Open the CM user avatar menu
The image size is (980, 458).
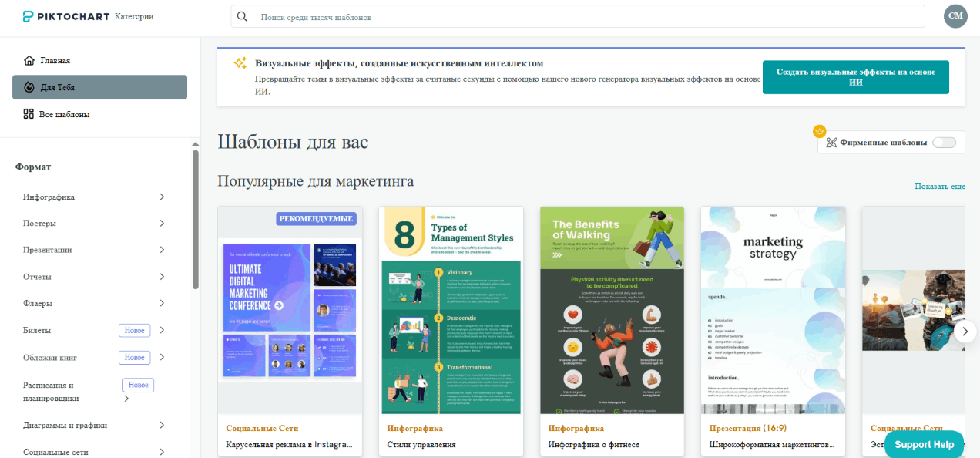955,16
